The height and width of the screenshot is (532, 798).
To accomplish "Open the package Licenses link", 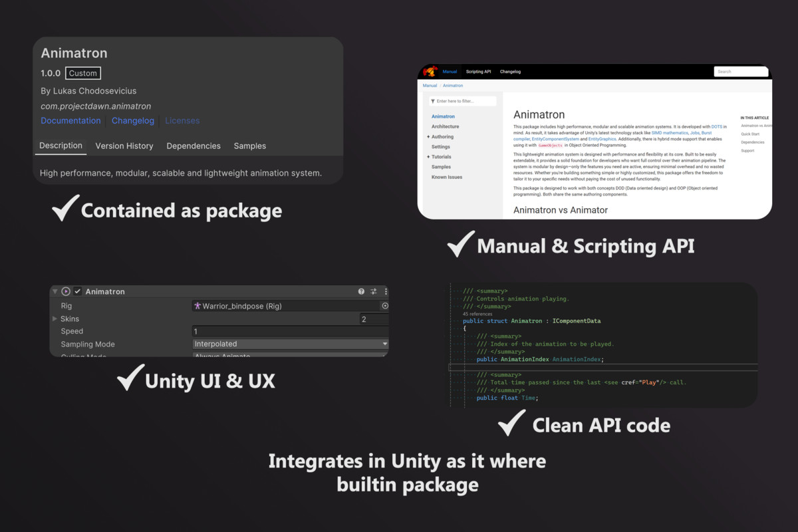I will (182, 120).
